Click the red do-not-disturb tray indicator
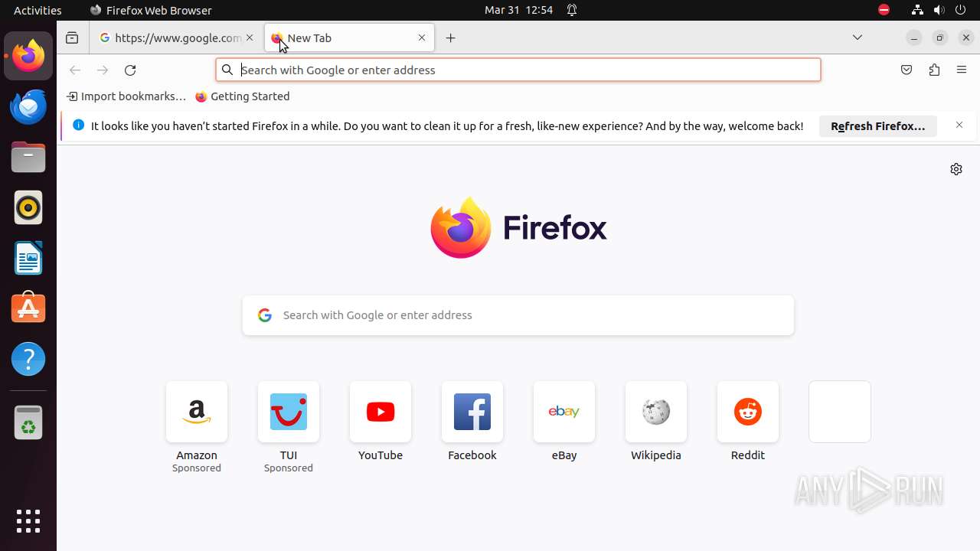This screenshot has width=980, height=551. click(x=884, y=10)
